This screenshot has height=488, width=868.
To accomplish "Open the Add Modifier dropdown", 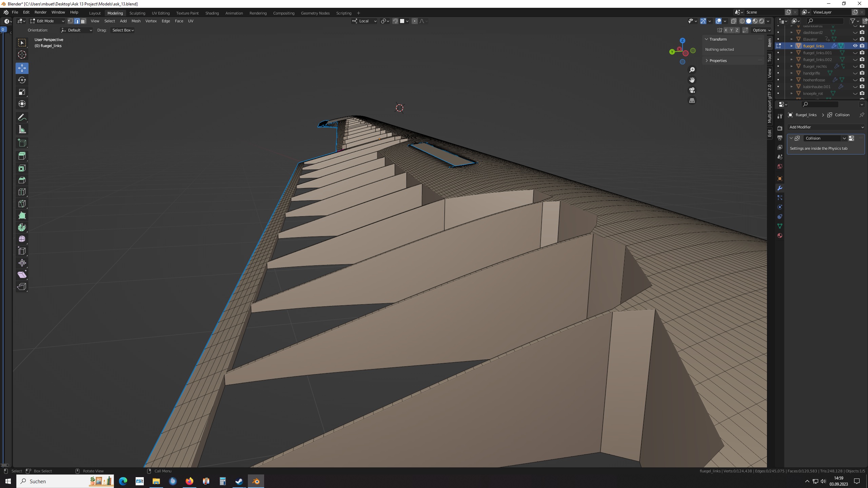I will click(826, 127).
